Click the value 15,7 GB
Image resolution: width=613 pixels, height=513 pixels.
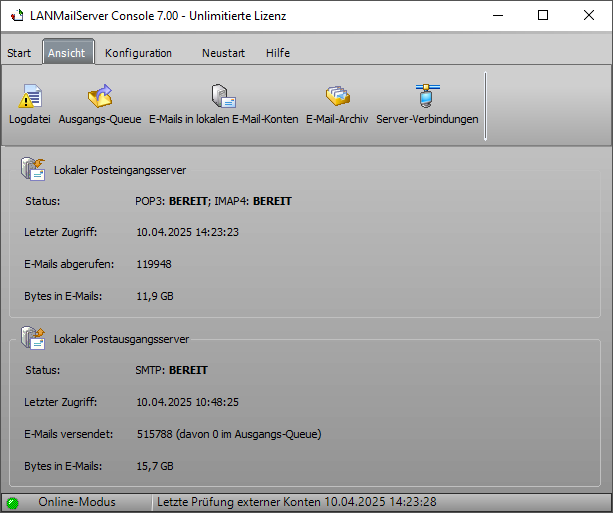click(155, 466)
